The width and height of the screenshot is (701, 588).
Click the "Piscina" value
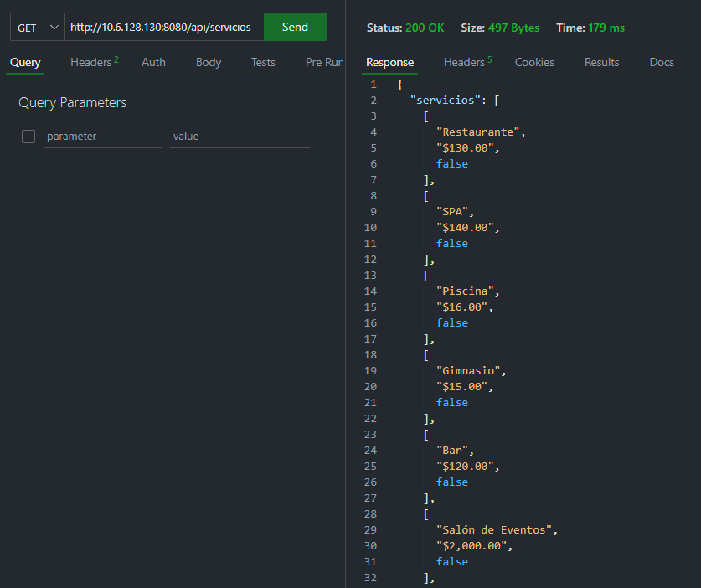tap(465, 291)
